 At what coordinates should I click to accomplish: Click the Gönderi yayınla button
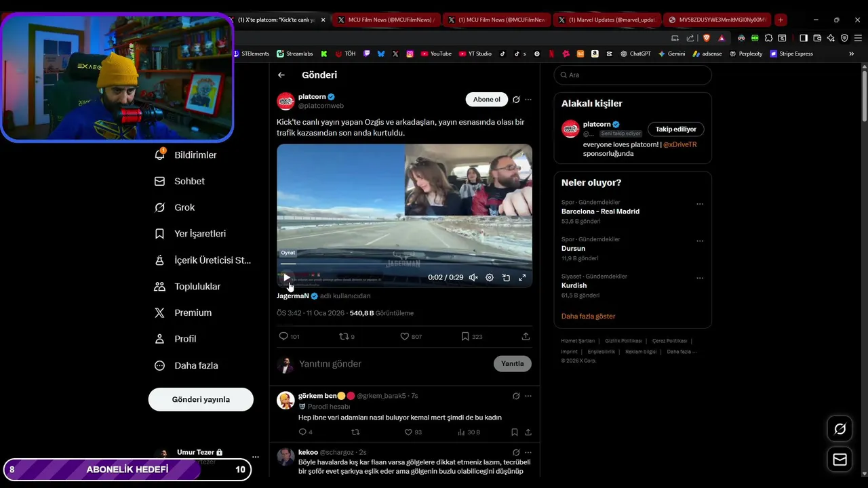point(201,399)
